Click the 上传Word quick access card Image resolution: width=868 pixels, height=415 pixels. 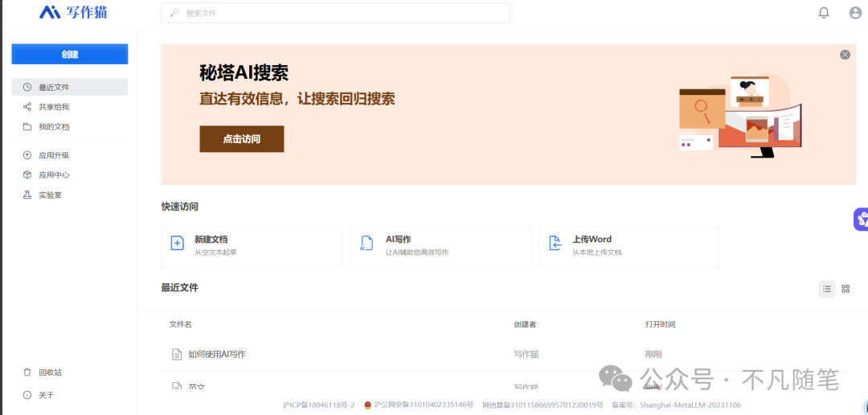630,247
